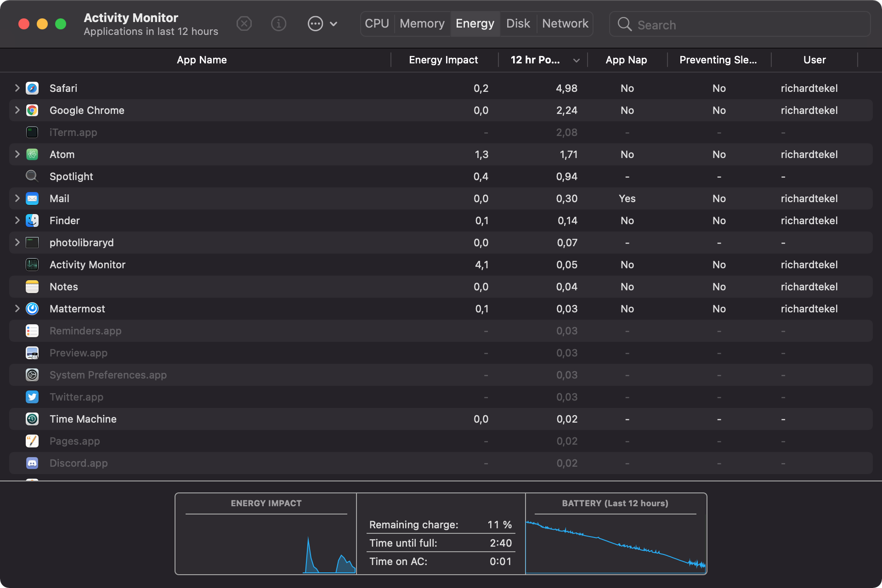Click the photolibraryd process icon
Screen dimensions: 882x588
(32, 243)
